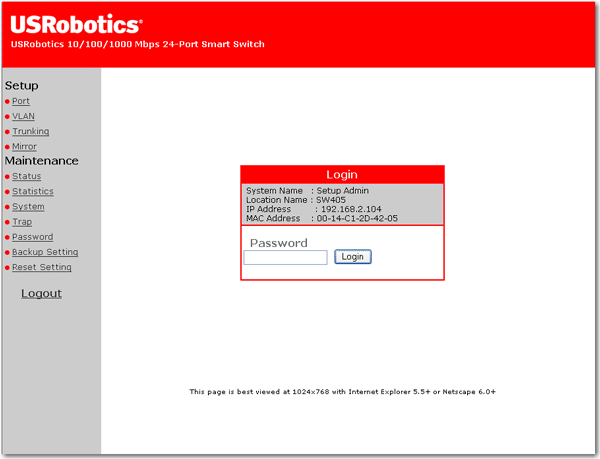Image resolution: width=600 pixels, height=459 pixels.
Task: Open the Password link in sidebar
Action: 33,237
